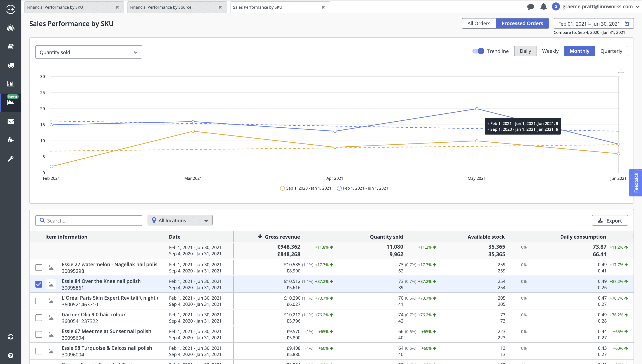
Task: Select the Weekly chart interval
Action: (550, 51)
